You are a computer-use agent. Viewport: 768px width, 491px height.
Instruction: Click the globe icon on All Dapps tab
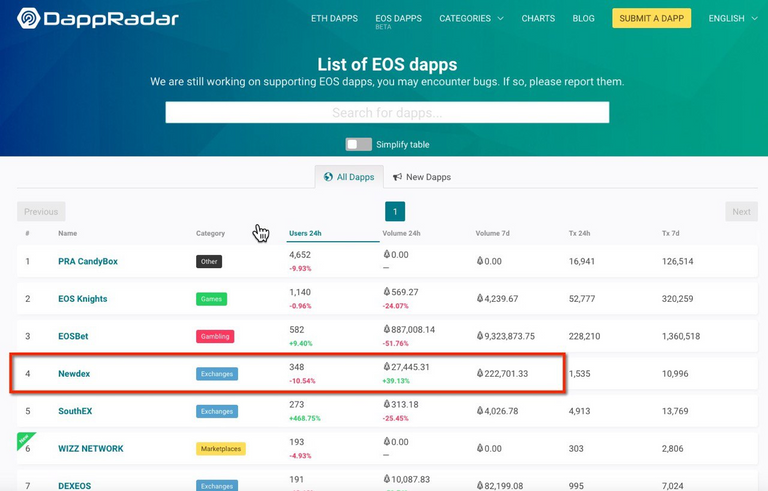(328, 177)
